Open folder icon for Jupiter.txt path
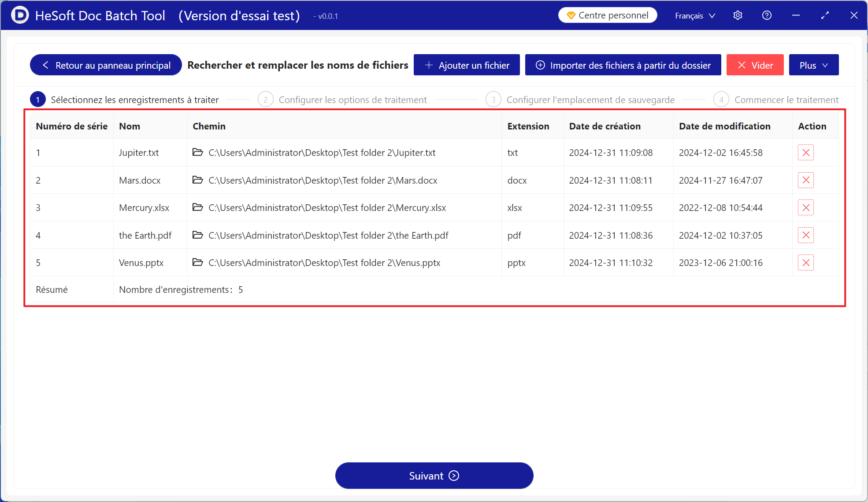Viewport: 868px width, 502px height. [x=198, y=152]
